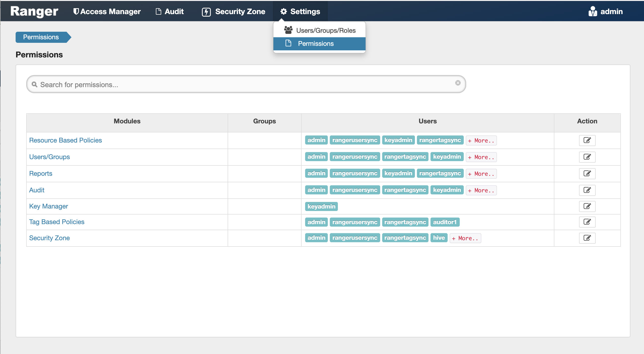Click edit icon for Resource Based Policies

click(x=587, y=140)
